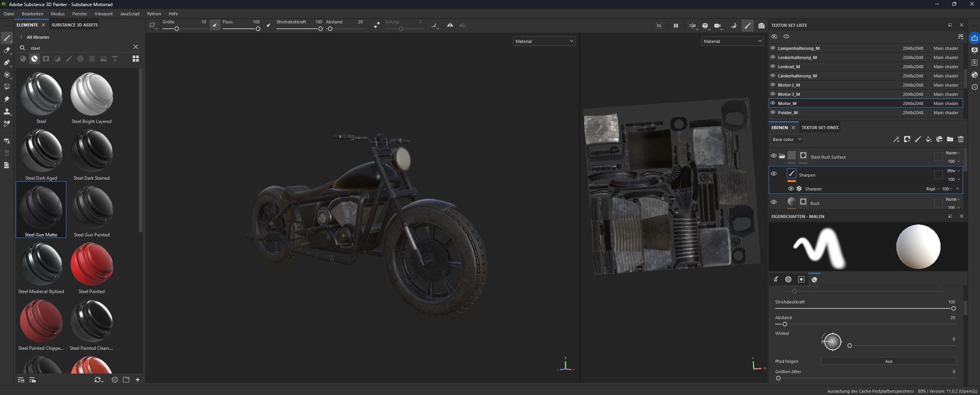Expand the All libraries tree

click(21, 37)
